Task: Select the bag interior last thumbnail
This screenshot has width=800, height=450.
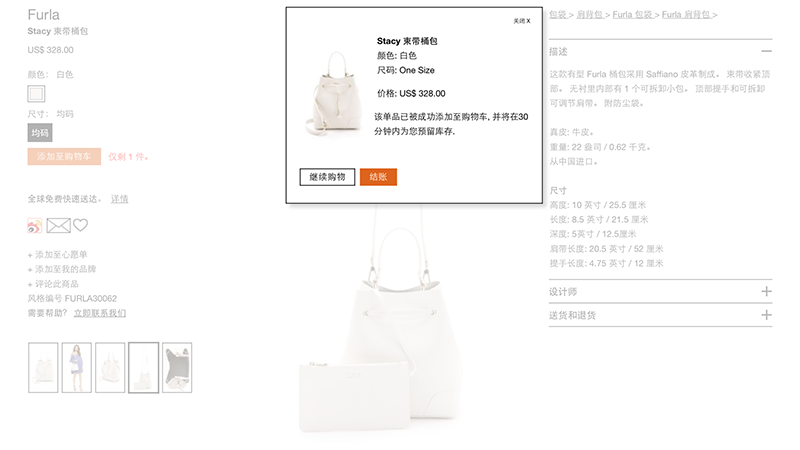Action: point(177,367)
